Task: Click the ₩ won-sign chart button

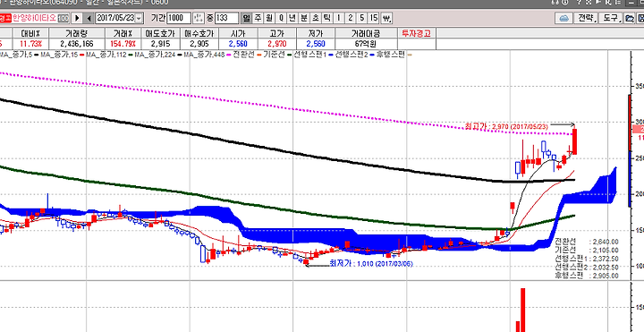Action: (x=386, y=19)
